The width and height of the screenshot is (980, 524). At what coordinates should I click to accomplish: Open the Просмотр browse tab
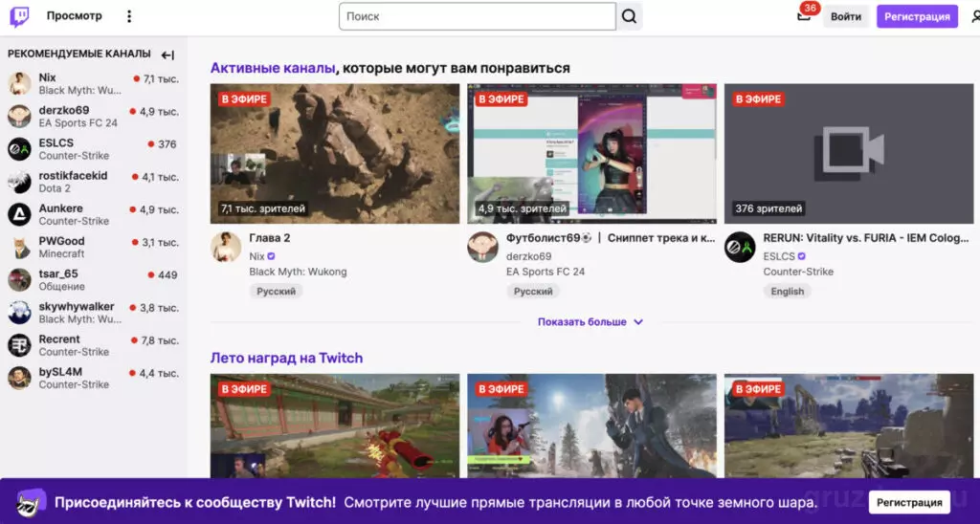point(74,16)
